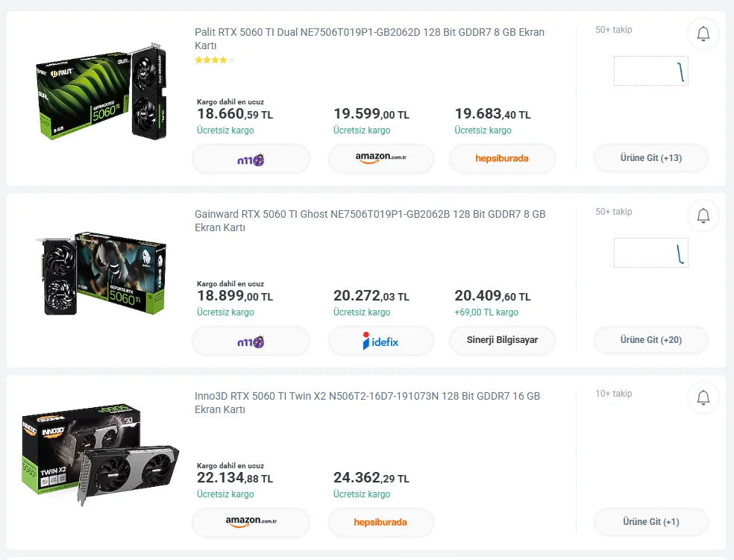The width and height of the screenshot is (734, 560).
Task: Open Amazon offer for Palit card
Action: [x=382, y=159]
